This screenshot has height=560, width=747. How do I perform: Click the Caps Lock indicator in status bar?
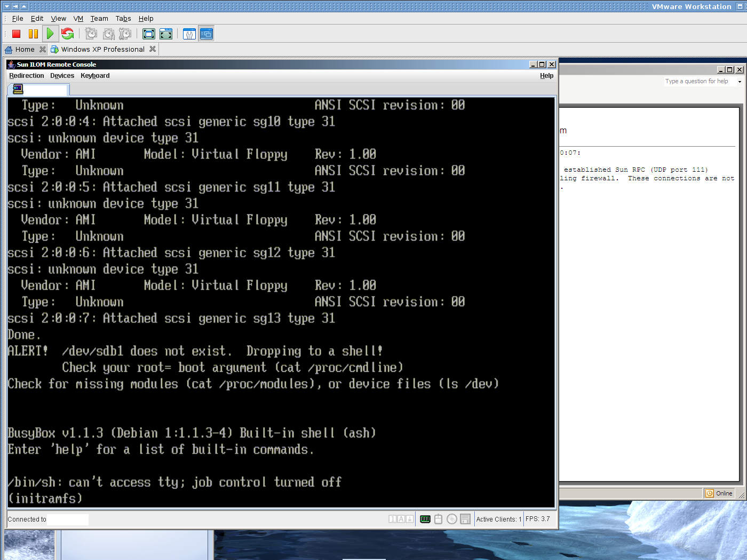point(401,519)
